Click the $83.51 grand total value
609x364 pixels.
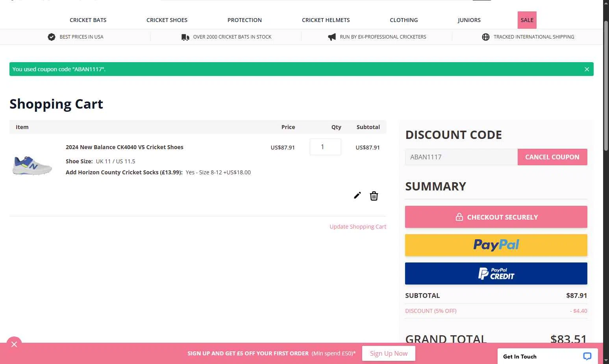click(x=568, y=339)
